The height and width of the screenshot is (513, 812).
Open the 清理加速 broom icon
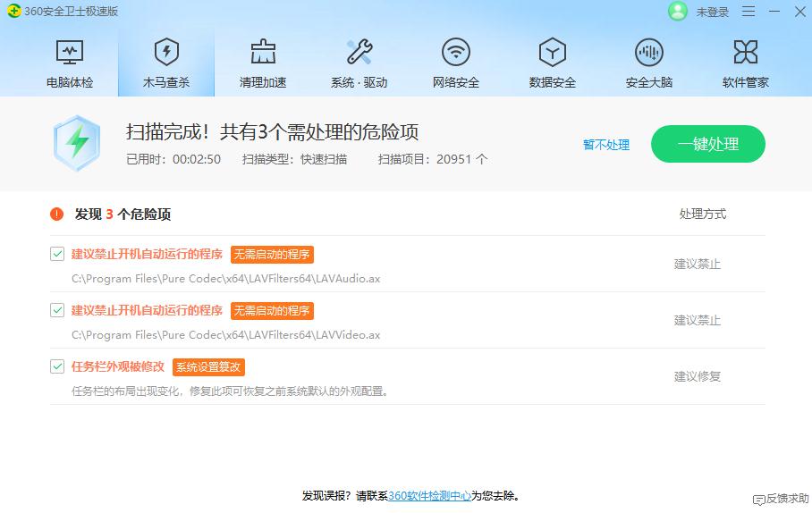point(263,52)
